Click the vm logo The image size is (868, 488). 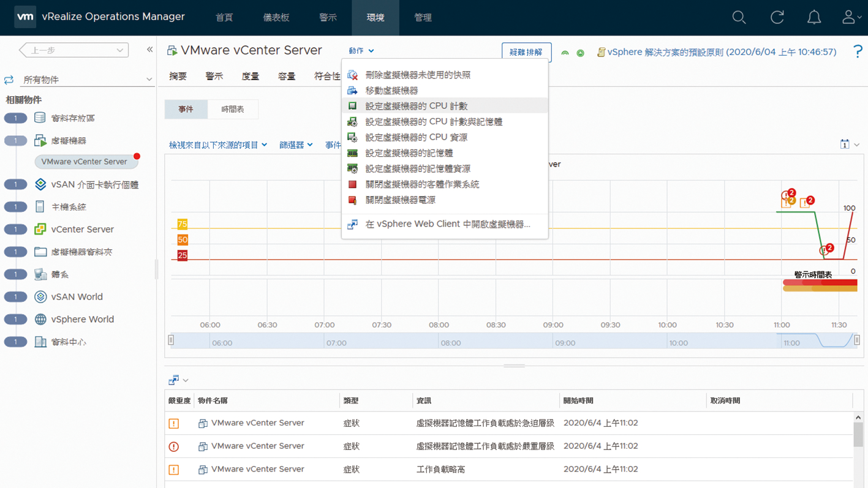tap(25, 17)
